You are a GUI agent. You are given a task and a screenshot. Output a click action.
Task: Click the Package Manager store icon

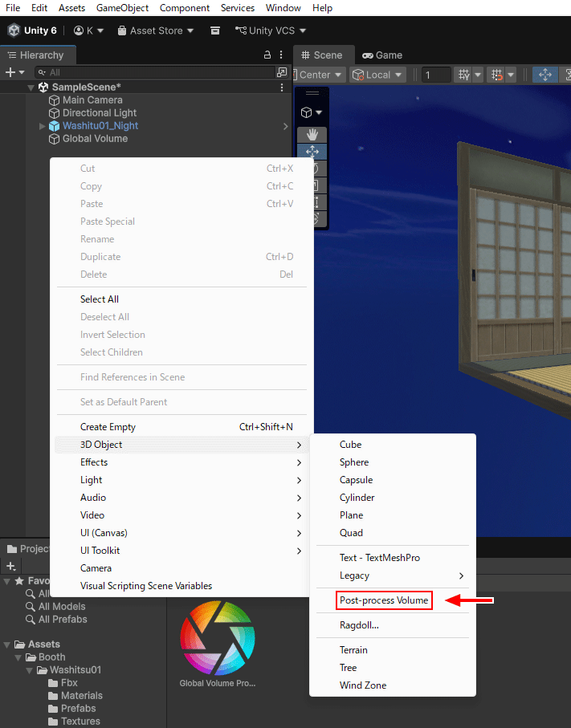(215, 31)
